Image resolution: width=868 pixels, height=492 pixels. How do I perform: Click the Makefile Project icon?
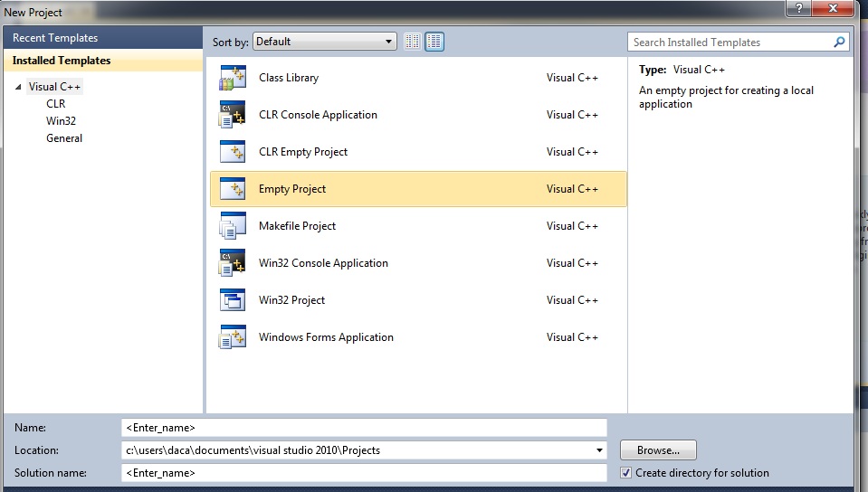233,226
